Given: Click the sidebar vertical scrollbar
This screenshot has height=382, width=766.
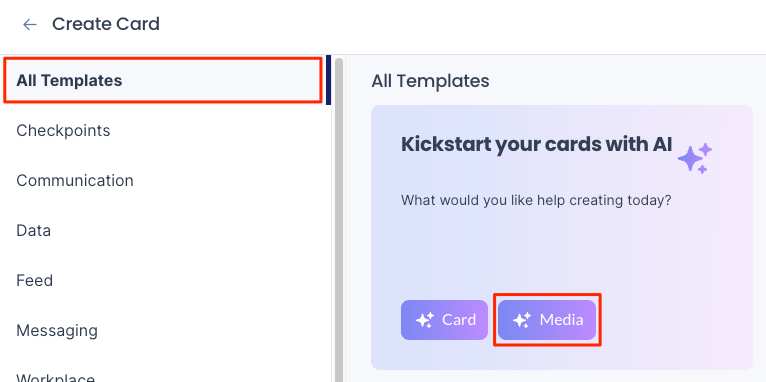Looking at the screenshot, I should tap(339, 220).
